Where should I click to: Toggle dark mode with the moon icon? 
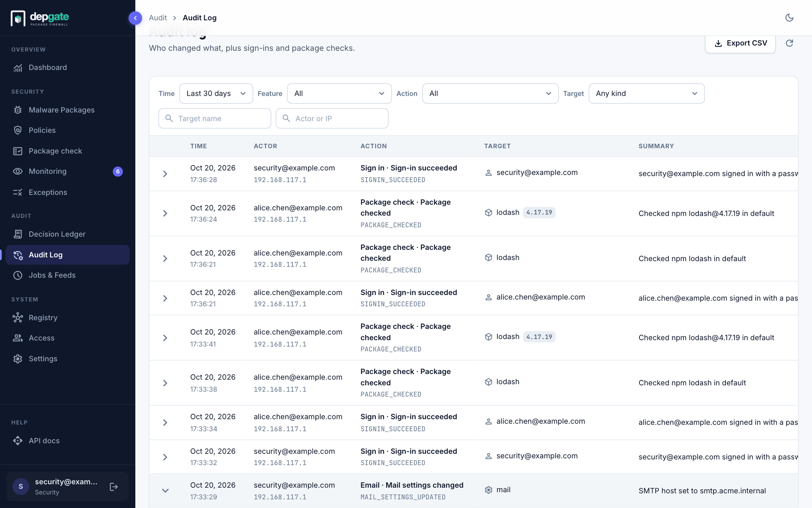pyautogui.click(x=789, y=18)
